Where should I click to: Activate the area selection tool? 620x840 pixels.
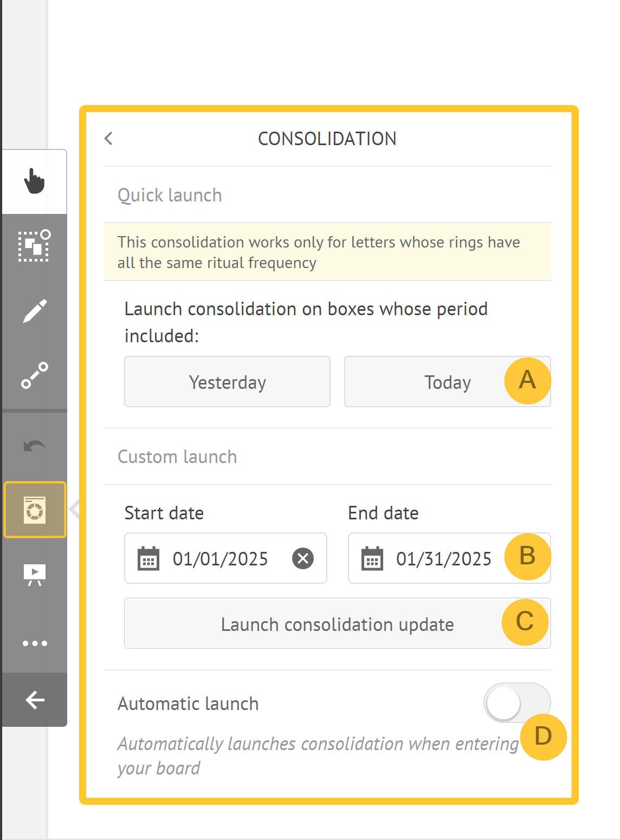tap(34, 246)
